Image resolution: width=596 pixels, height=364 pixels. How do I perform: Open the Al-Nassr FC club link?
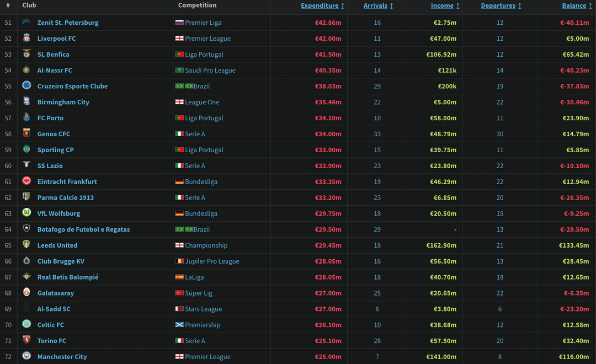coord(55,70)
